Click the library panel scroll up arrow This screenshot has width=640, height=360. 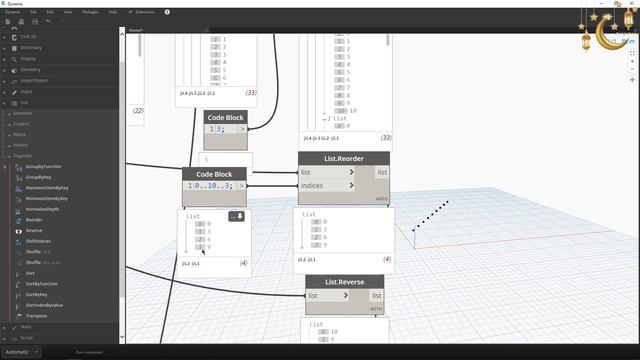tap(122, 34)
